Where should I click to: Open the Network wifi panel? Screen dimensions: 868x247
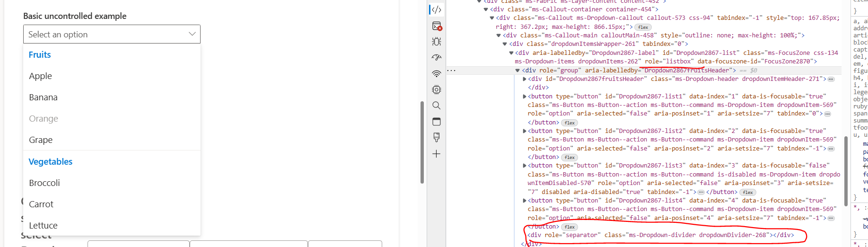pos(436,74)
